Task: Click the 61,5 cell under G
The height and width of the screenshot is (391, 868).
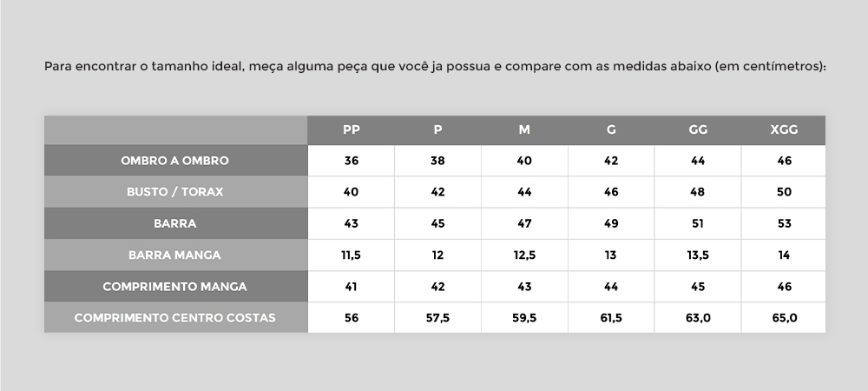Action: coord(611,318)
